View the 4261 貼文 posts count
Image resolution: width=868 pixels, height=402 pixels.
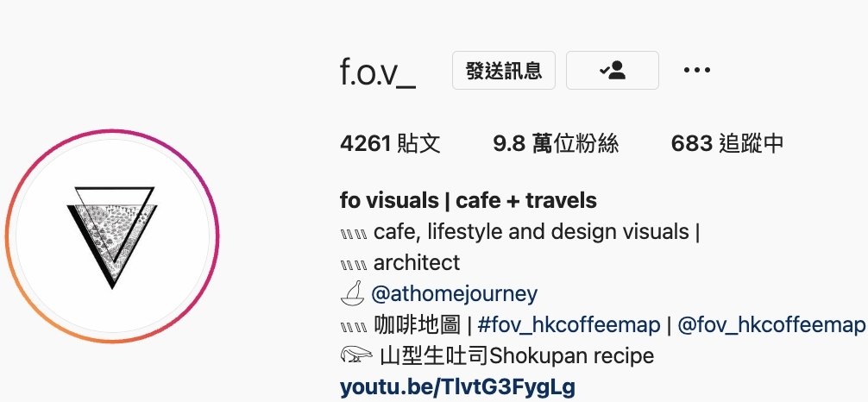pyautogui.click(x=390, y=144)
